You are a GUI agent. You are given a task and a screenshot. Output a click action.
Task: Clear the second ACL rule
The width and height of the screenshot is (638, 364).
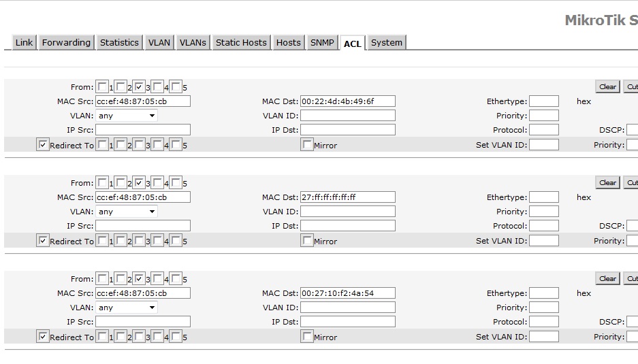[x=607, y=182]
